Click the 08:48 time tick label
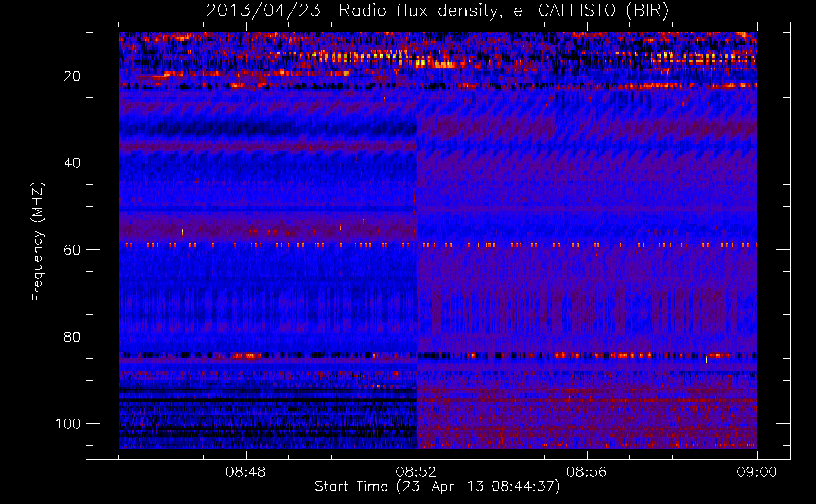The image size is (816, 504). [x=246, y=472]
